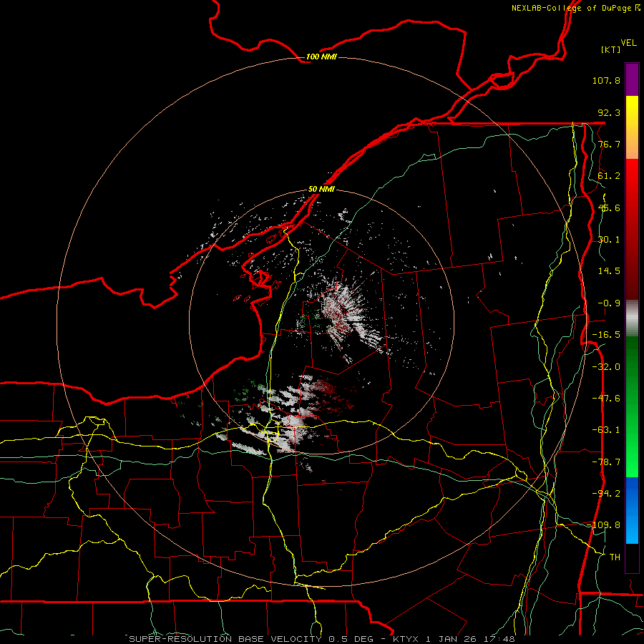The image size is (644, 644).
Task: Pick the green segment of the velocity color bar
Action: tap(632, 406)
